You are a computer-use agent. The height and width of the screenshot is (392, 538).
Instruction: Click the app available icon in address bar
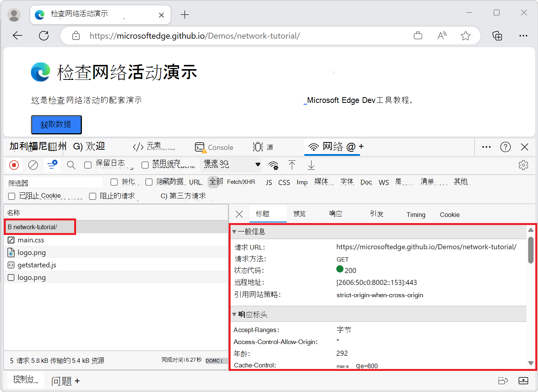(418, 36)
